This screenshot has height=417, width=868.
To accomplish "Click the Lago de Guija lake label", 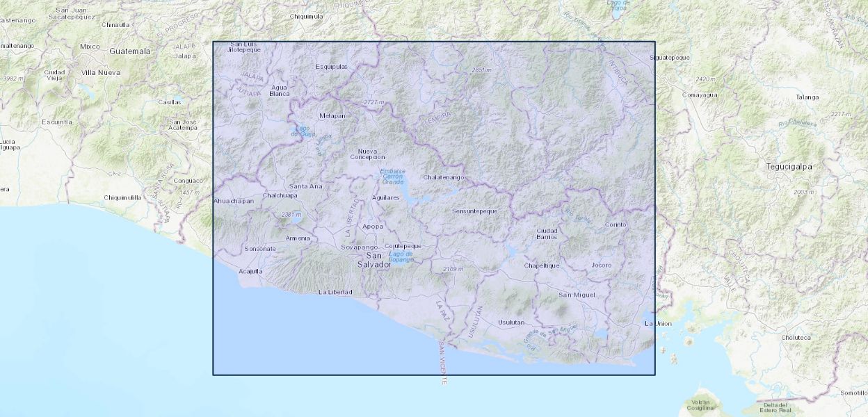I will tap(301, 130).
